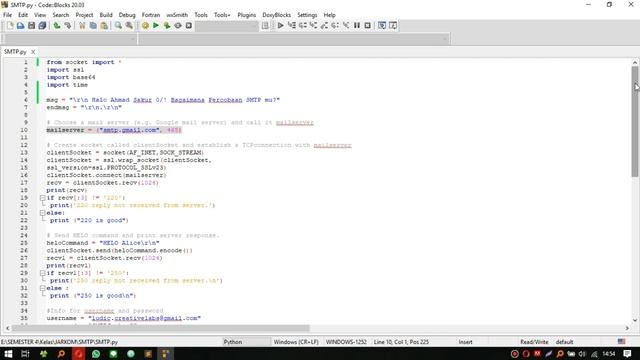Build and run toolbar icon

tap(167, 25)
